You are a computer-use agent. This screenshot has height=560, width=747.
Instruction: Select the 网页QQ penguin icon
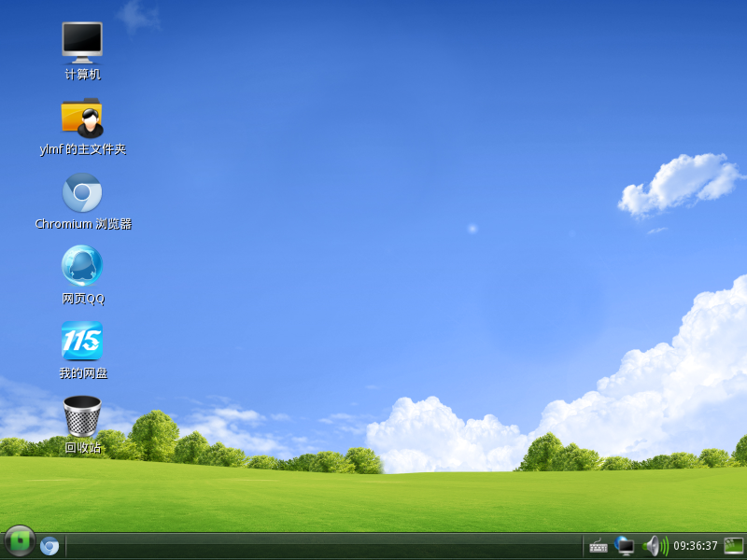coord(82,266)
